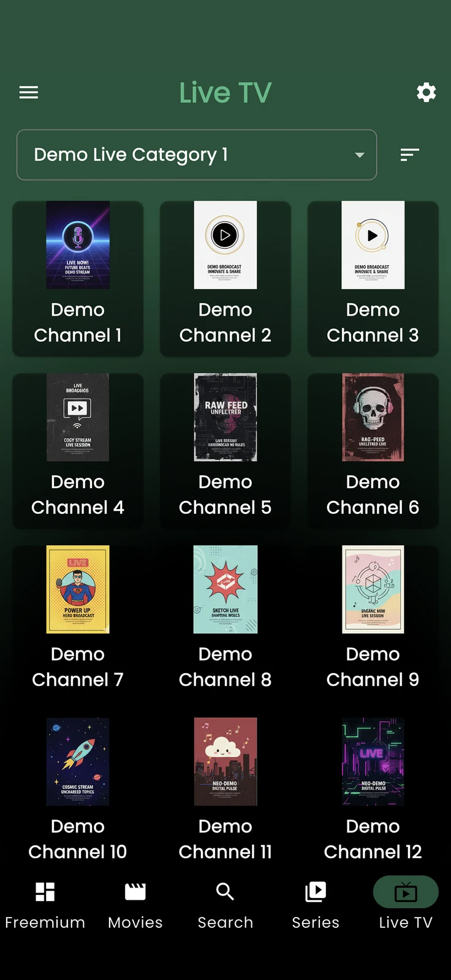Select the "Demo Channel 12" title
Screen dimensions: 451x980
(x=373, y=839)
